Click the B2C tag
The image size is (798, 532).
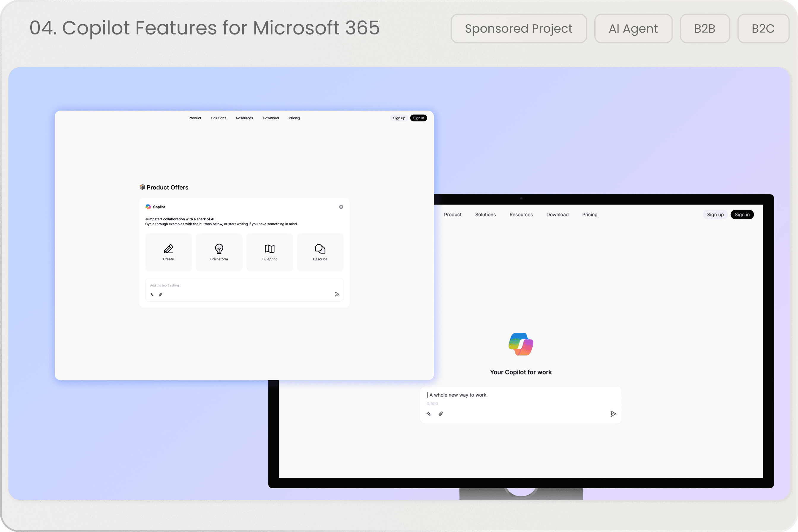coord(763,28)
